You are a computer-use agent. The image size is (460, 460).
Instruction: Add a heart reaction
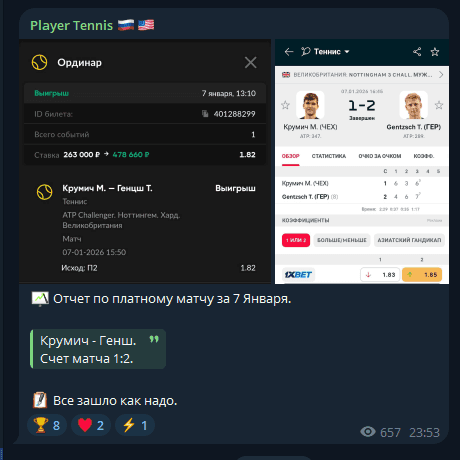tap(91, 425)
